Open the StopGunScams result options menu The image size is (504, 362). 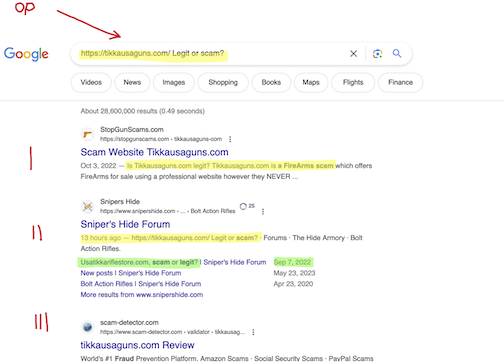pos(230,139)
